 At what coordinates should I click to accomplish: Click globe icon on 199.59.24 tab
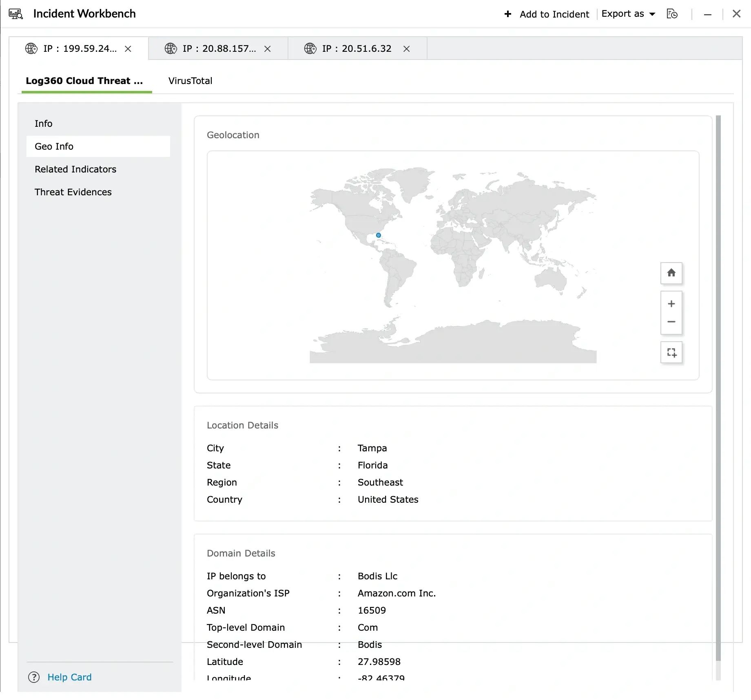click(x=31, y=49)
